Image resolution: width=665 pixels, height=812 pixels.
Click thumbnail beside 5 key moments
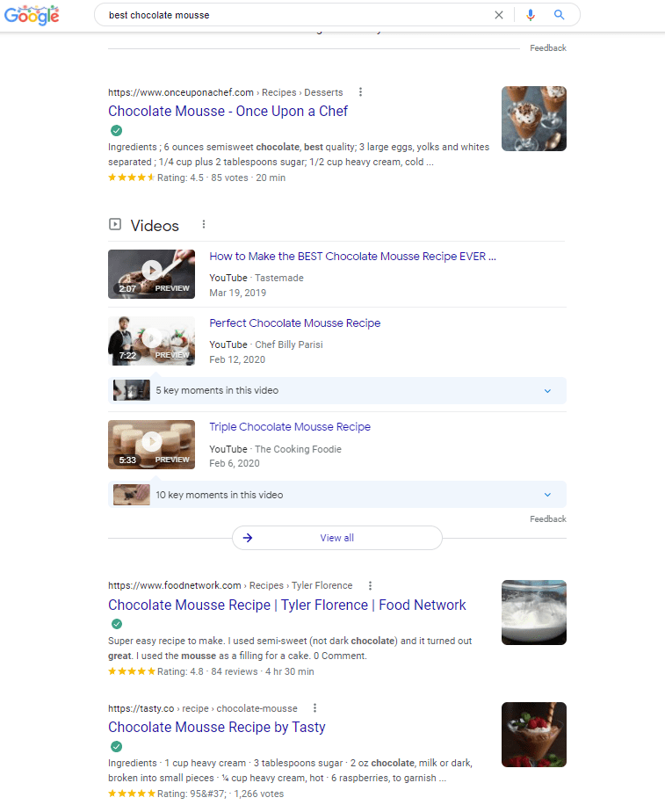point(132,390)
